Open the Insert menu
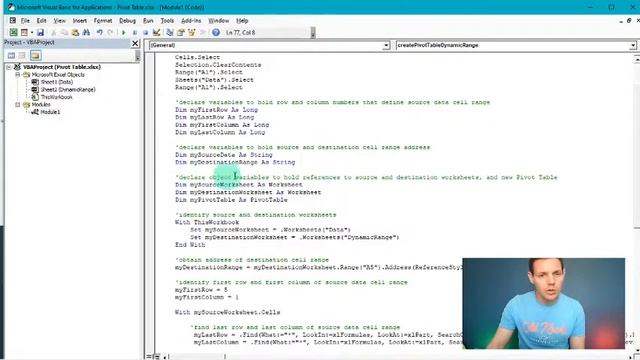Screen dimensions: 640x360 pos(80,20)
